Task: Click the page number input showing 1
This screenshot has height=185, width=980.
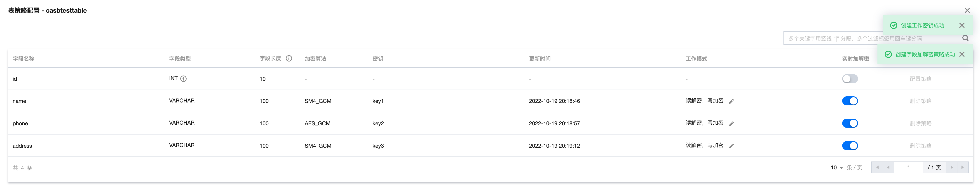Action: (x=909, y=167)
